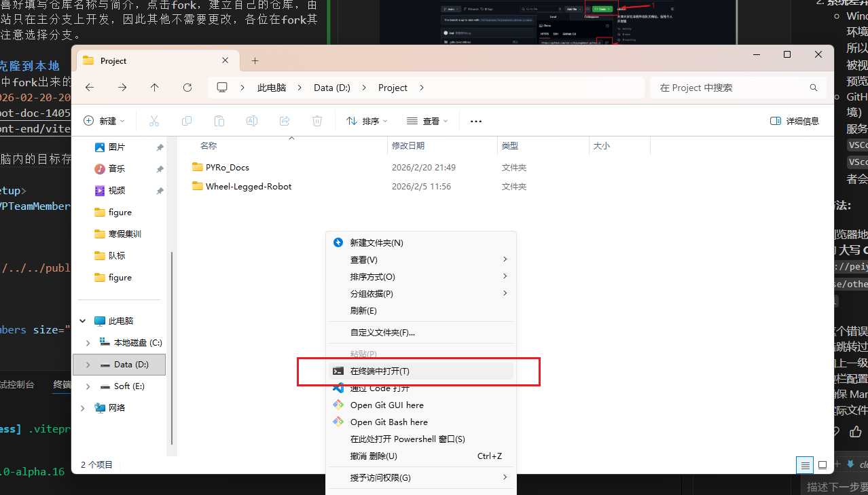Choose 在此处打开 Powershell 窗口(S)
868x495 pixels.
[421, 439]
